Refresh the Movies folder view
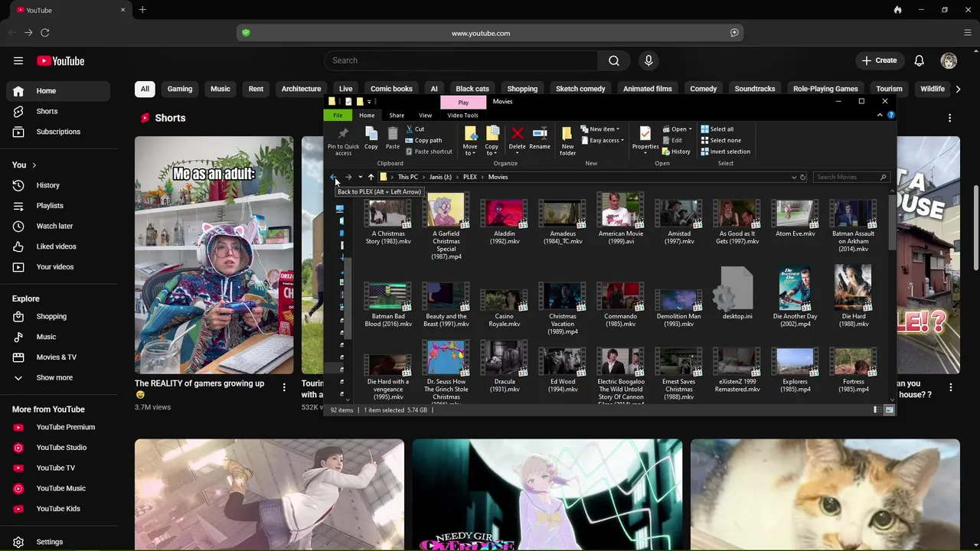The width and height of the screenshot is (980, 551). tap(802, 177)
